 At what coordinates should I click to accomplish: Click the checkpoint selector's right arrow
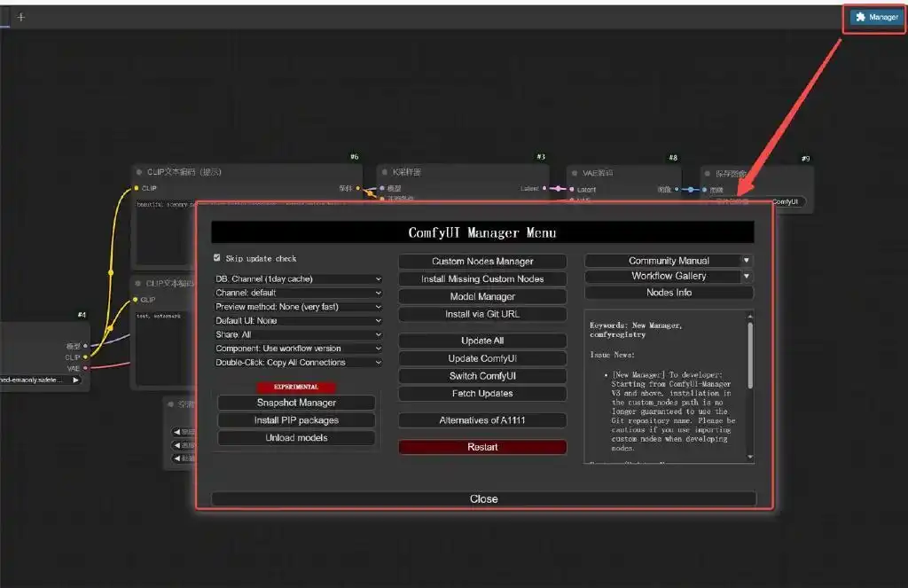[x=75, y=380]
